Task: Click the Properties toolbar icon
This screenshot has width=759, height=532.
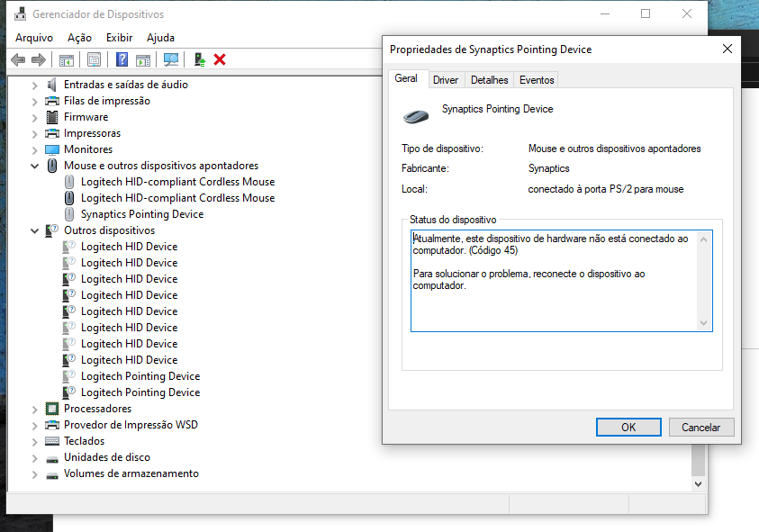Action: coord(94,59)
